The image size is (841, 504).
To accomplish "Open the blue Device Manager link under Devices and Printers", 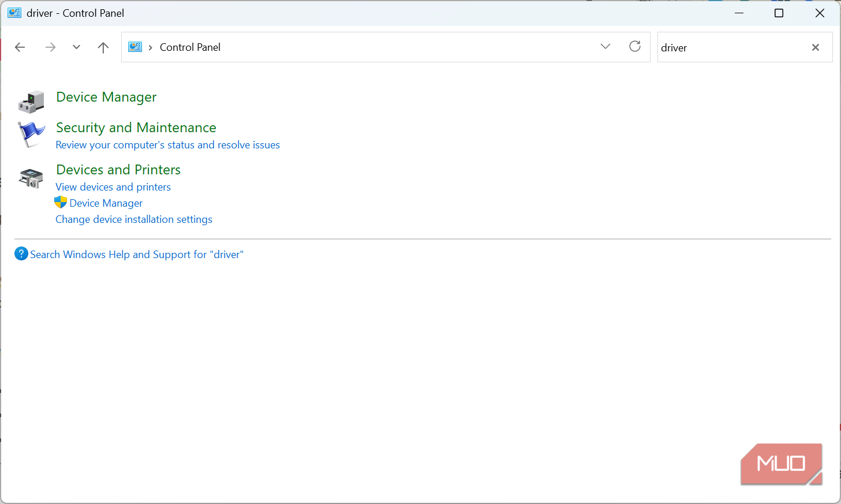I will pos(106,203).
